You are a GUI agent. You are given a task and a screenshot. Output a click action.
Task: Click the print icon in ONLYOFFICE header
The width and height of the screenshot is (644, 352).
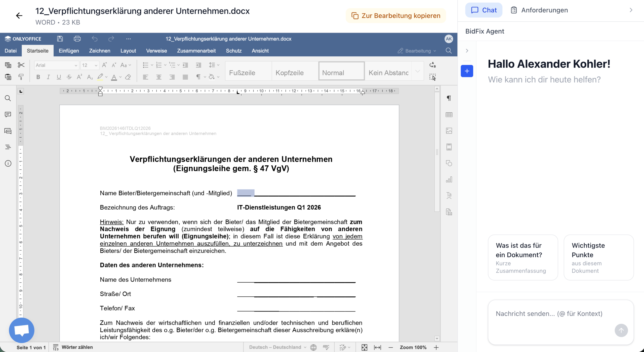77,39
